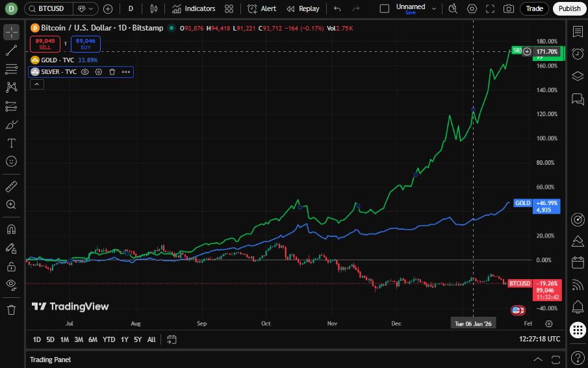Select the ruler measure tool
The width and height of the screenshot is (588, 368).
click(x=11, y=186)
